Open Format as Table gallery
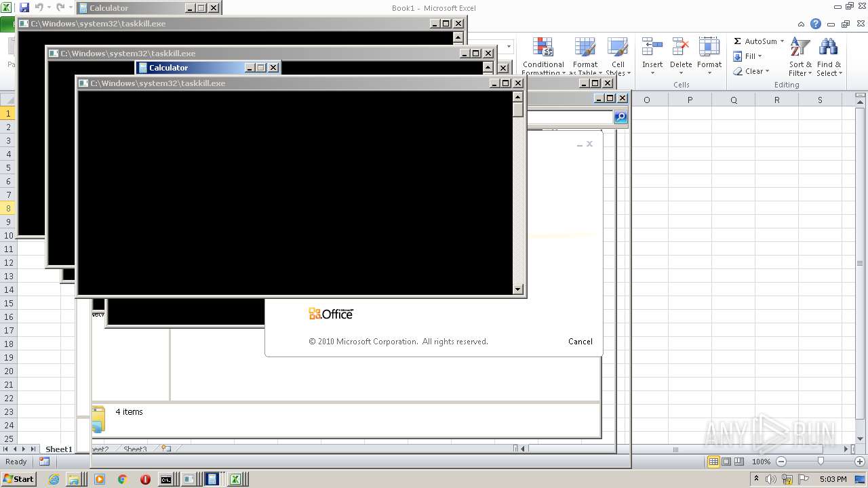The image size is (868, 488). (x=585, y=56)
